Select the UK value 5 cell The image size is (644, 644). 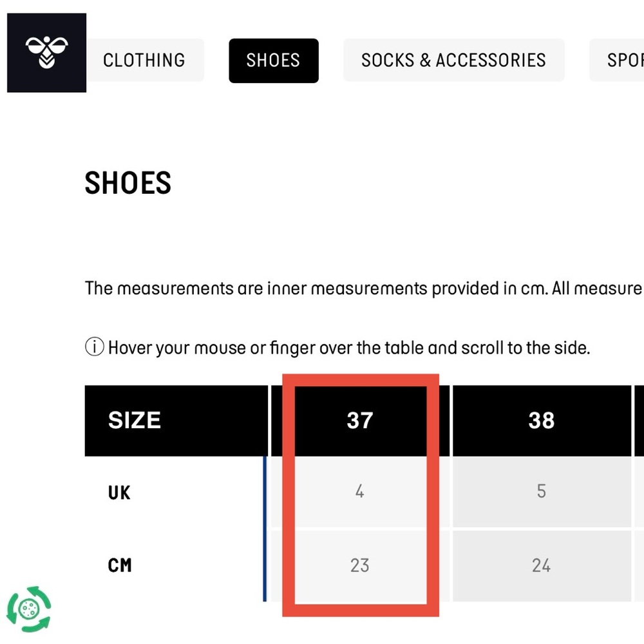pos(542,491)
